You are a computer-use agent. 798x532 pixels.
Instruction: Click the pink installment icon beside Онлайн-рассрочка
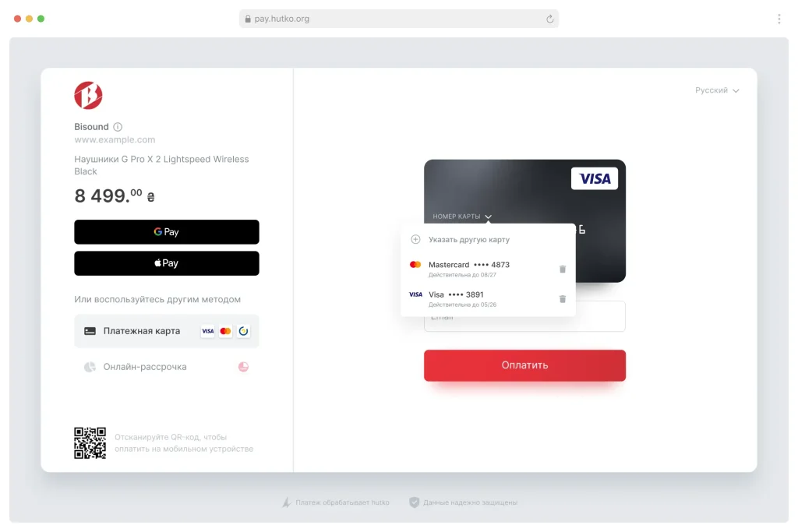click(x=243, y=367)
